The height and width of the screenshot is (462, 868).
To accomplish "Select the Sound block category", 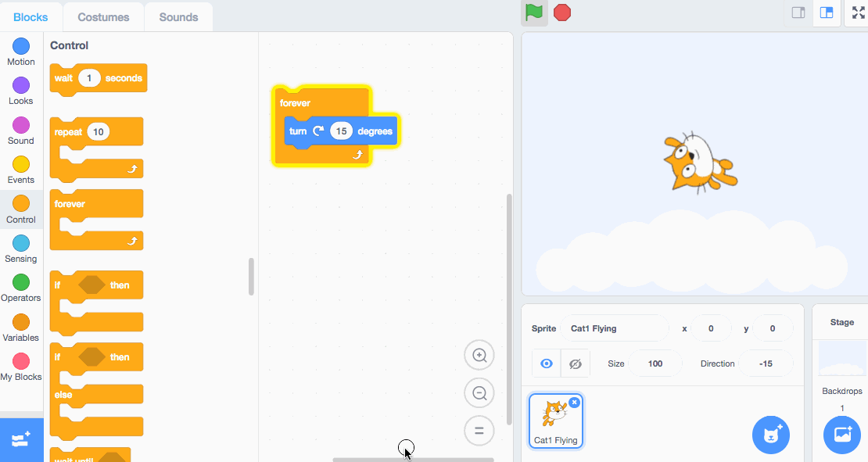I will (21, 131).
